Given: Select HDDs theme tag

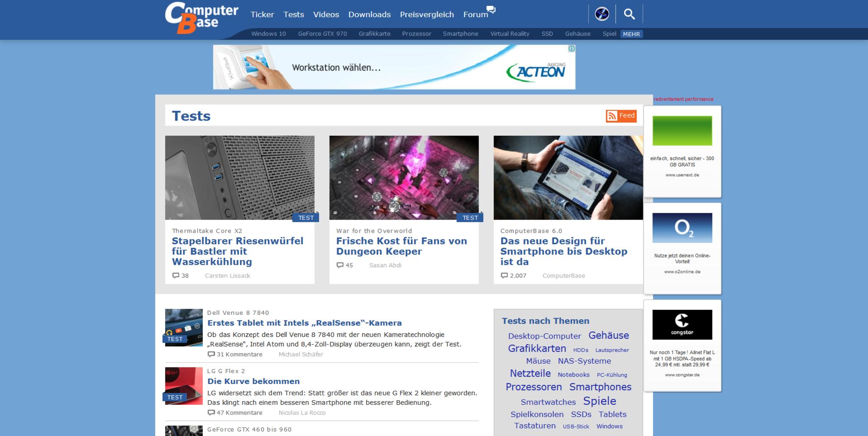Looking at the screenshot, I should (580, 350).
